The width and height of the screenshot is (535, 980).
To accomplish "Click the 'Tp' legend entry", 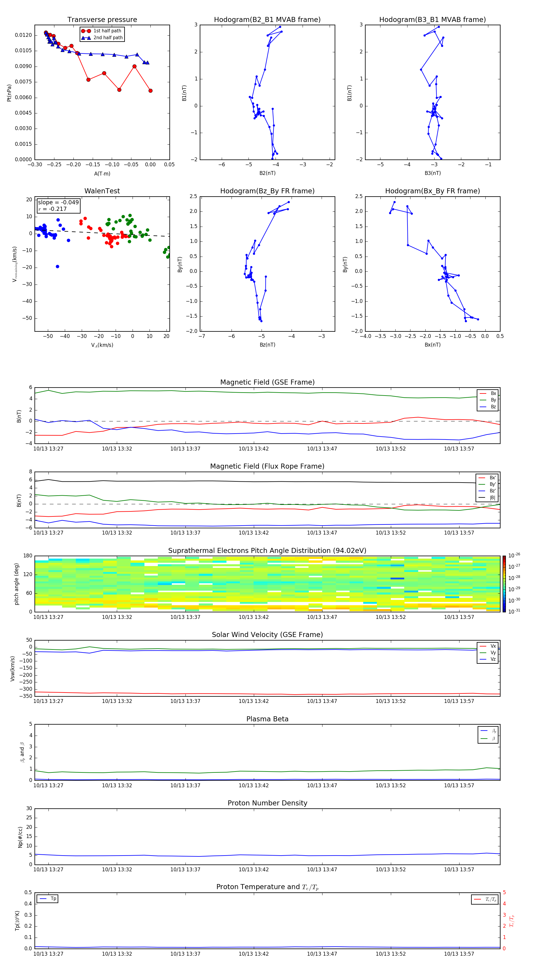I will tap(48, 899).
